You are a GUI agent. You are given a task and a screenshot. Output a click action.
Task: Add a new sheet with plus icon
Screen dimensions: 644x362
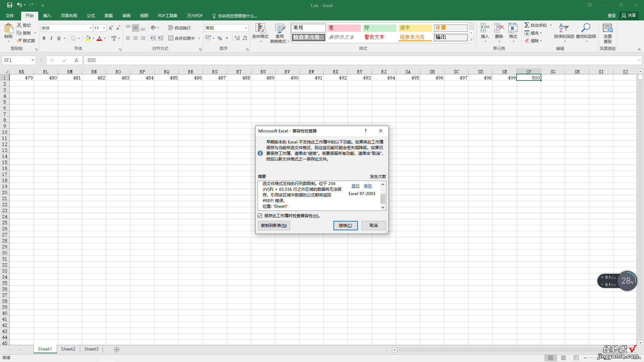coord(117,350)
